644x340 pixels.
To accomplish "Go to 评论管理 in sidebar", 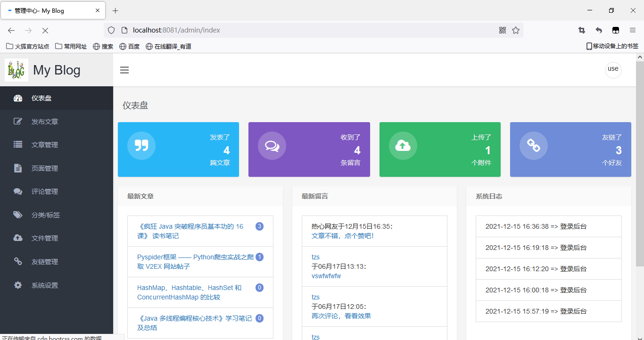I will pyautogui.click(x=57, y=191).
